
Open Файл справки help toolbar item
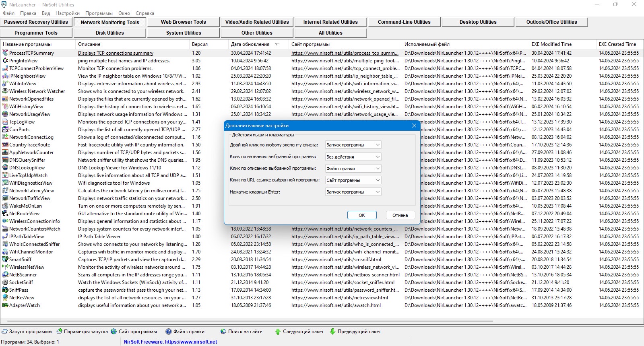(185, 332)
